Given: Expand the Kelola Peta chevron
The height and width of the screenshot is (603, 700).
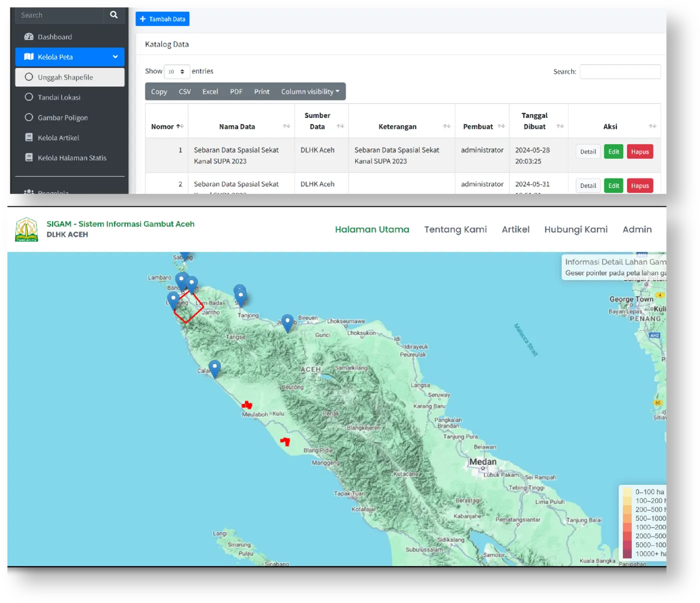Looking at the screenshot, I should coord(115,57).
